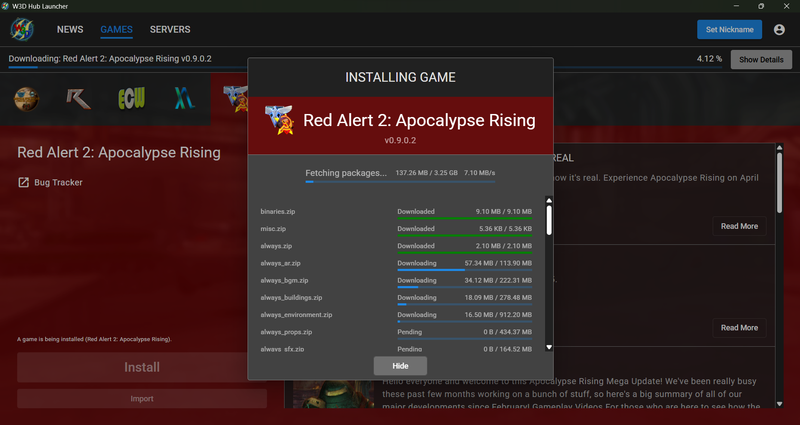The image size is (800, 425).
Task: Open the Bug Tracker link
Action: (x=58, y=182)
